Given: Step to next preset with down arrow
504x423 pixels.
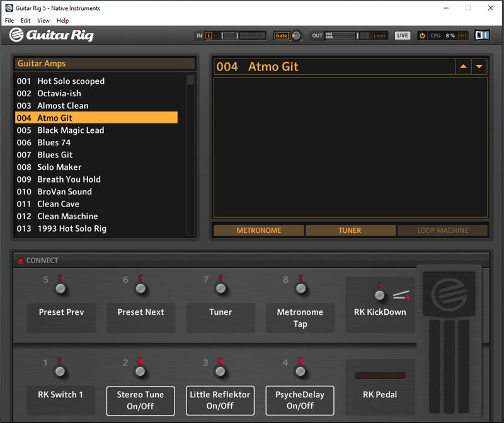Looking at the screenshot, I should tap(479, 67).
